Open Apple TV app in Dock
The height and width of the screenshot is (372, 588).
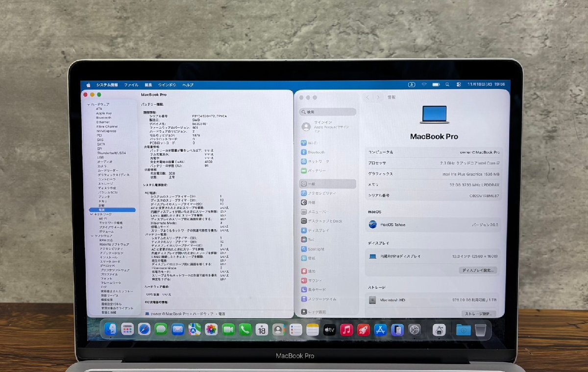click(329, 330)
